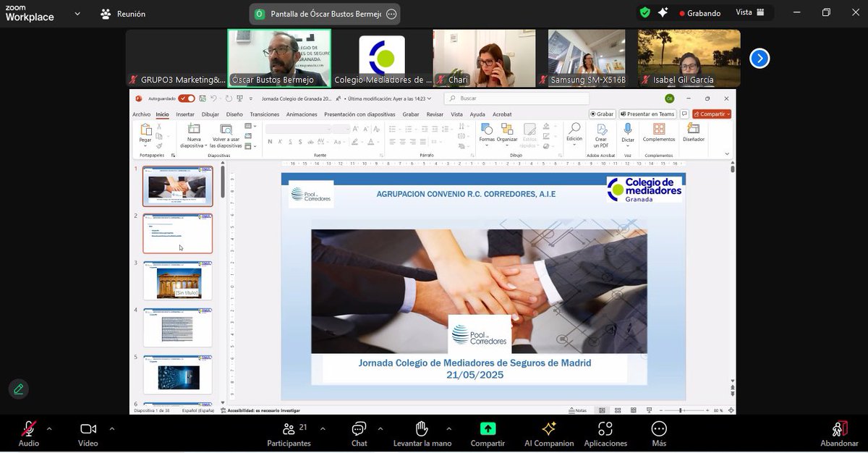Click Grabar button in PowerPoint
This screenshot has width=868, height=453.
(x=602, y=114)
